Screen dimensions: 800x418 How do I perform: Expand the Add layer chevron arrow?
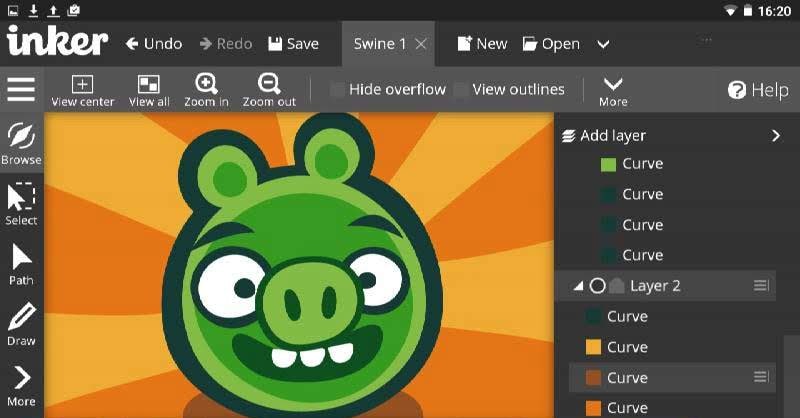(x=776, y=135)
